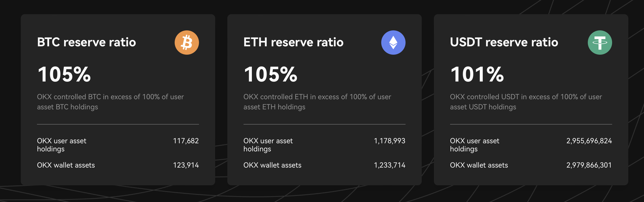The width and height of the screenshot is (644, 202).
Task: Click the blue Ethereum diamond icon
Action: [x=393, y=43]
